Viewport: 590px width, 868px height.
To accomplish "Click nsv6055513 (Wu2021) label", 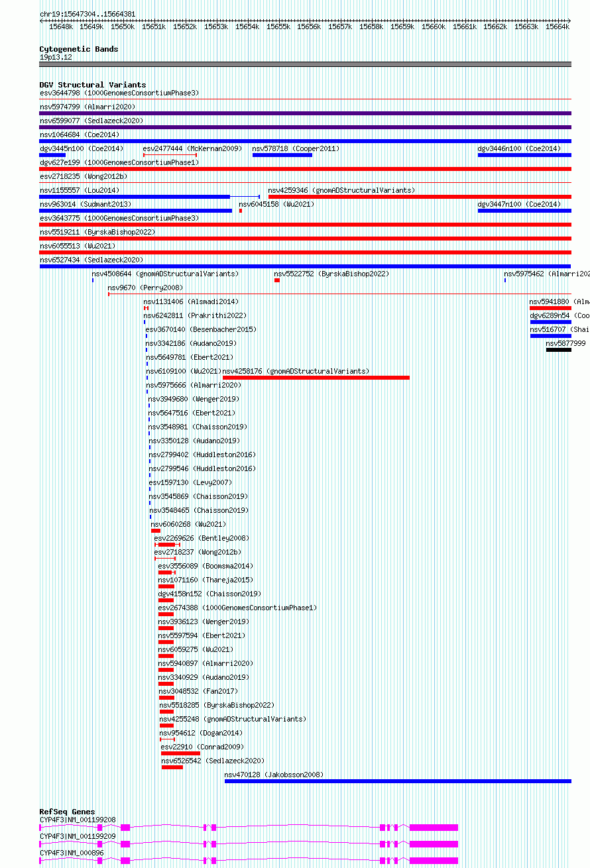I will tap(78, 246).
